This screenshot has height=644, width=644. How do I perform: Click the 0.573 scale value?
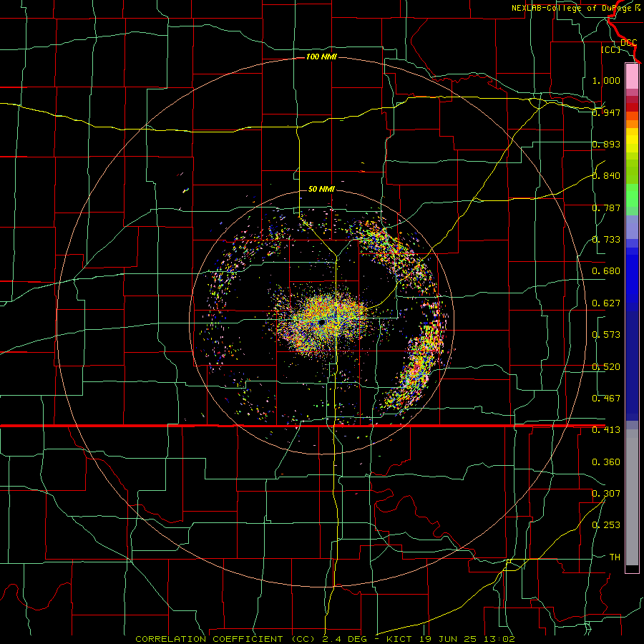(x=606, y=335)
